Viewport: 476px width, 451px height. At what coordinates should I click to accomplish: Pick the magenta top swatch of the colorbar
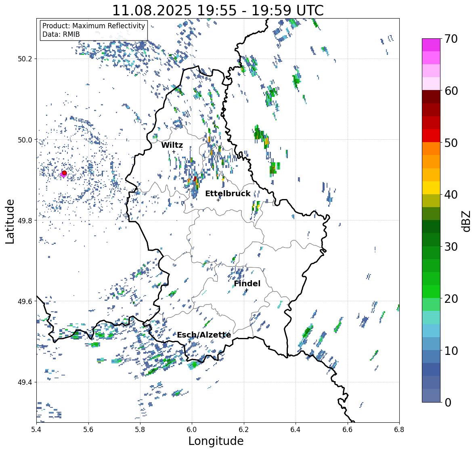pos(431,45)
